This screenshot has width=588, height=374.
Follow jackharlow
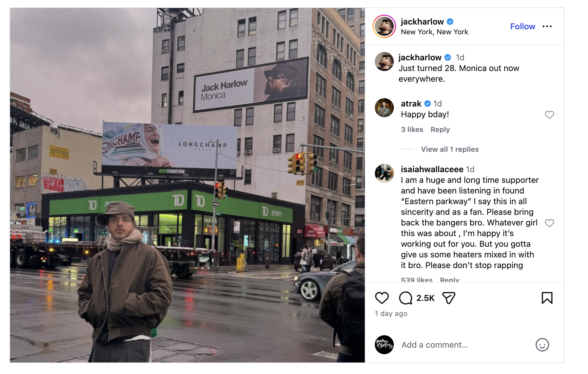[x=523, y=26]
